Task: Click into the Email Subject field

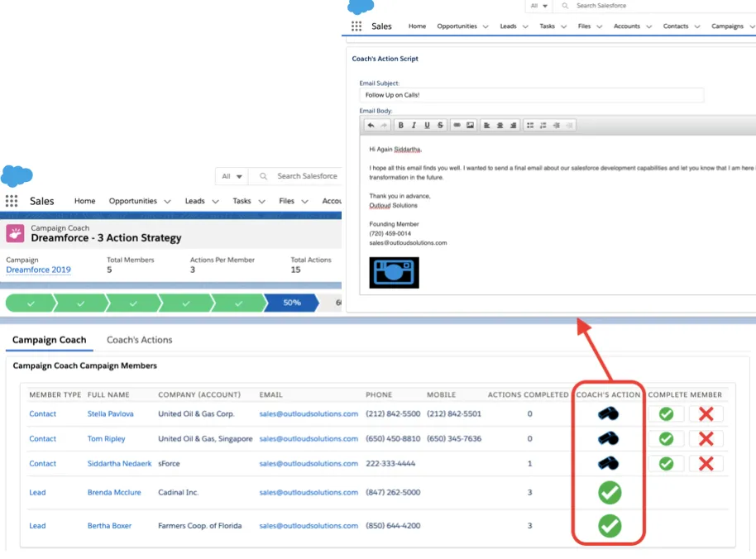Action: (x=531, y=95)
